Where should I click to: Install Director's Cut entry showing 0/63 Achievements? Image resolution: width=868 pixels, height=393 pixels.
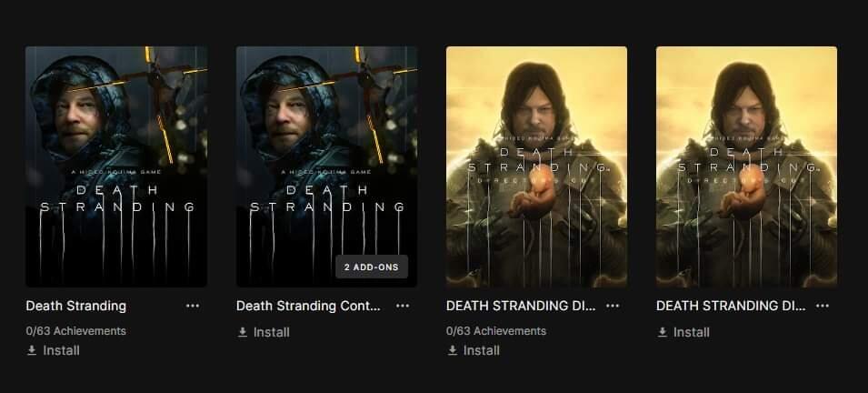[474, 350]
